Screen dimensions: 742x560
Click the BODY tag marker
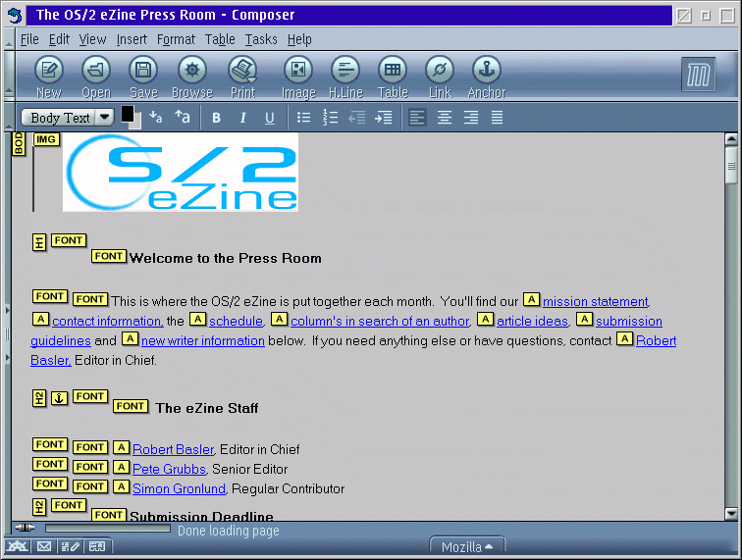[19, 143]
